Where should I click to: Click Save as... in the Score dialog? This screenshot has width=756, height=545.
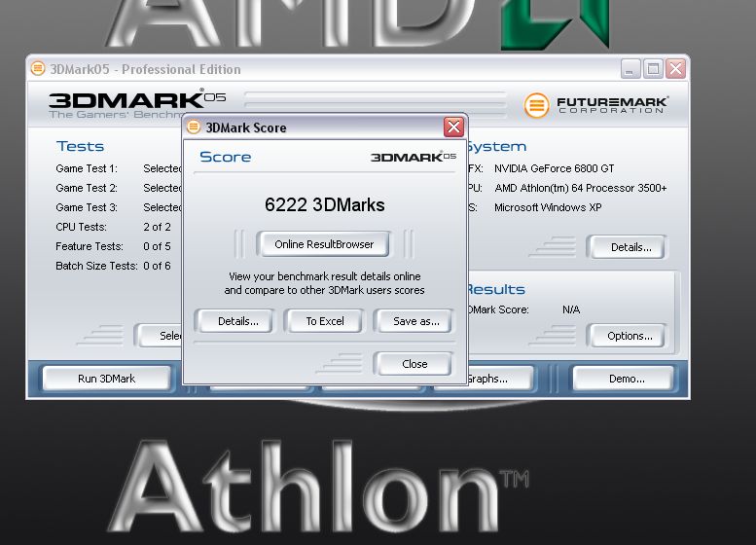pyautogui.click(x=415, y=321)
